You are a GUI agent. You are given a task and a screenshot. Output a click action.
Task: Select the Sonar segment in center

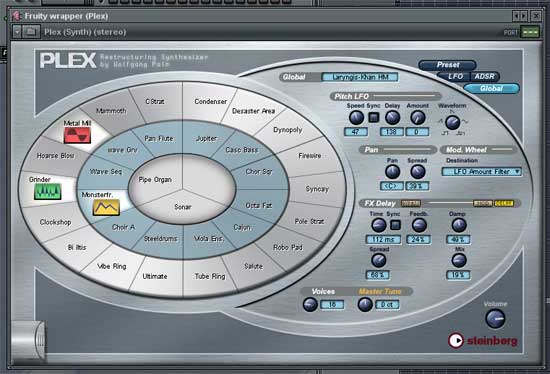click(x=183, y=207)
